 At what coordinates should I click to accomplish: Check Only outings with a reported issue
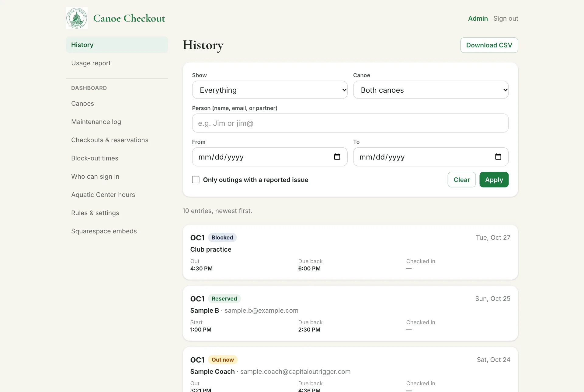click(x=196, y=180)
